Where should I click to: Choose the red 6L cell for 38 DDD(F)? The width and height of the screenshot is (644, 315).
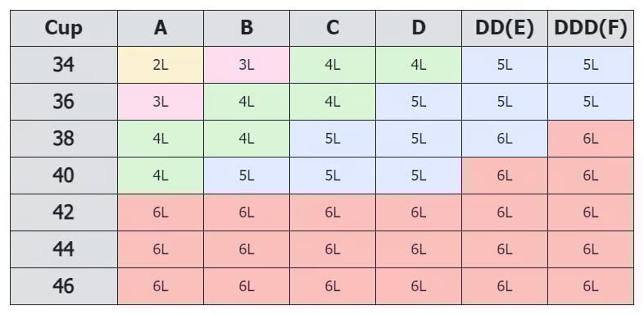[590, 139]
